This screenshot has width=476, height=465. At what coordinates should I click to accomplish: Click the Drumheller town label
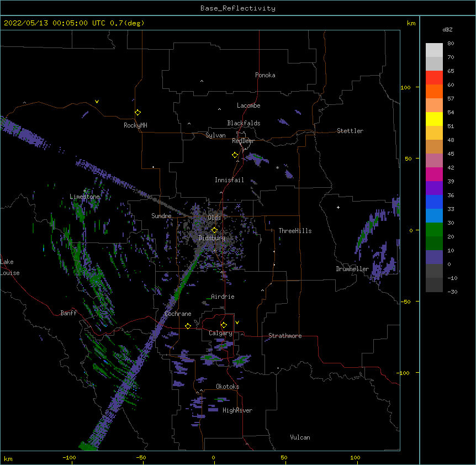[352, 269]
